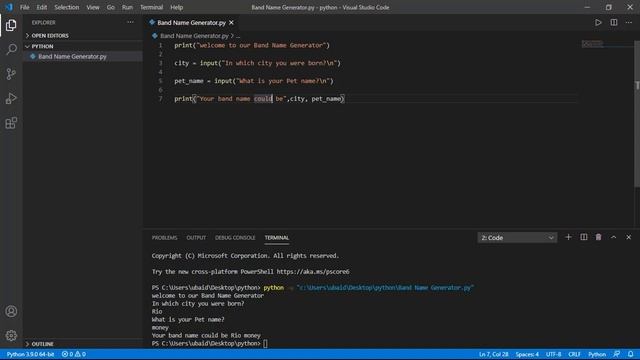This screenshot has width=640, height=360.
Task: Open the Run and Debug view
Action: tap(11, 98)
